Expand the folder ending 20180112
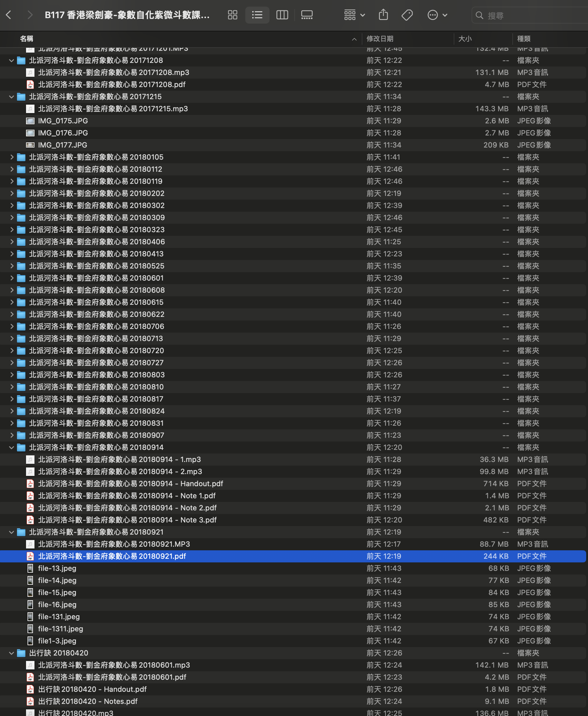588x716 pixels. tap(11, 169)
